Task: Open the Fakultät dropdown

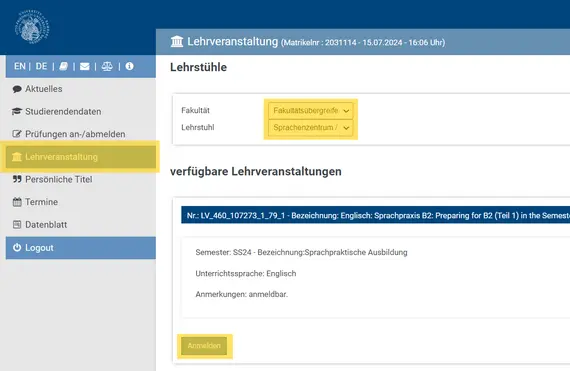Action: click(310, 110)
